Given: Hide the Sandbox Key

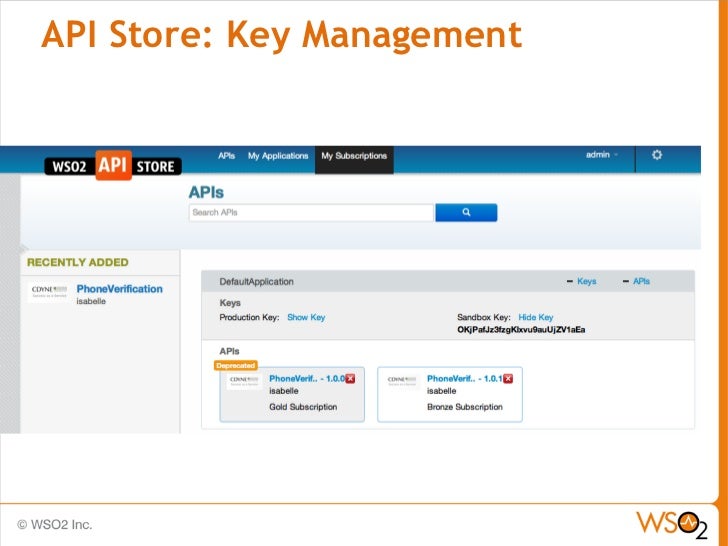Looking at the screenshot, I should click(536, 318).
